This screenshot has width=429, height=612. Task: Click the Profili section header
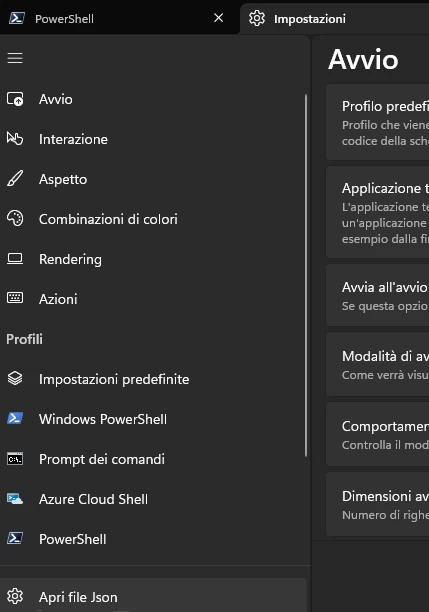pyautogui.click(x=24, y=339)
